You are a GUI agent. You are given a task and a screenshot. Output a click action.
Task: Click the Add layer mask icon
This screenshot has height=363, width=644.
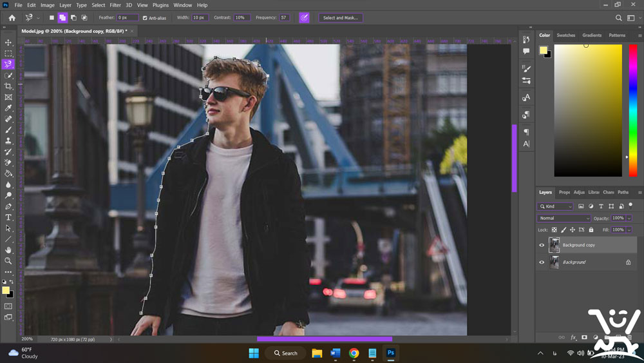click(x=585, y=337)
